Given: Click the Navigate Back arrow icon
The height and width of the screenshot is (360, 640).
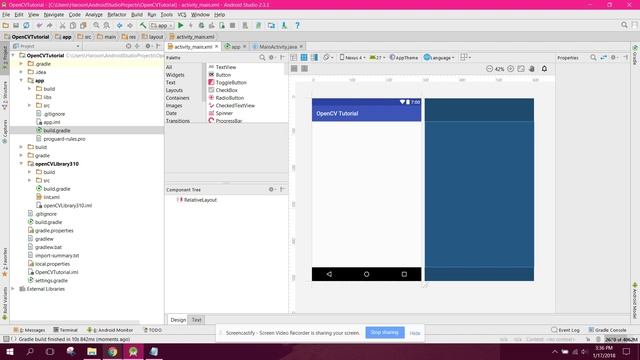Looking at the screenshot, I should coord(120,25).
